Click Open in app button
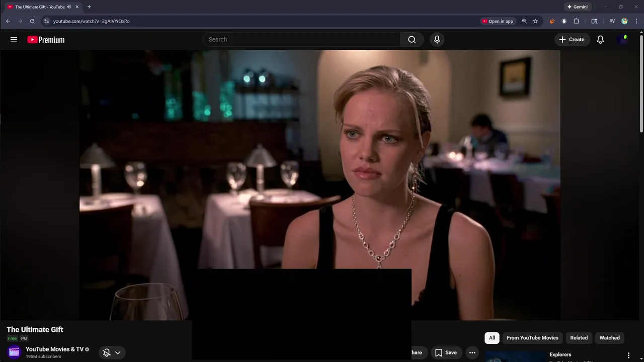The height and width of the screenshot is (362, 644). (498, 21)
